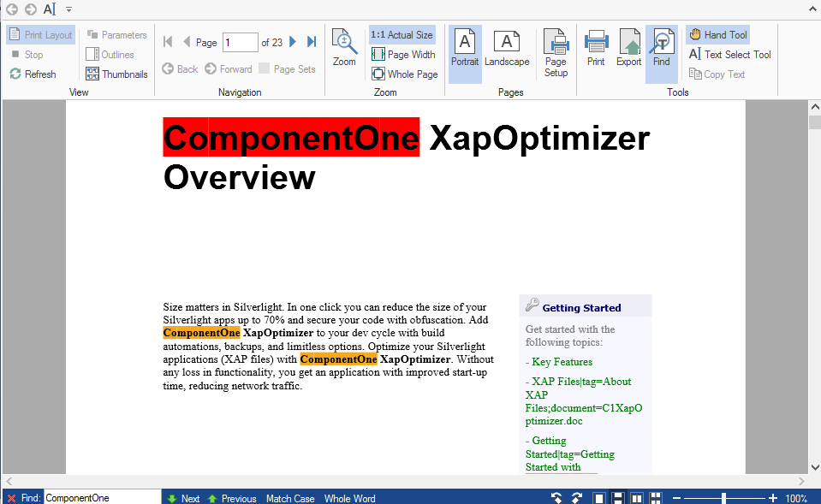Find Next search match
This screenshot has height=504, width=821.
pos(183,498)
